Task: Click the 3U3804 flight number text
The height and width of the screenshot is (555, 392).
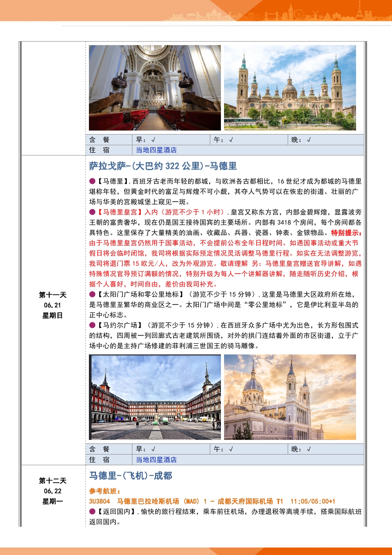Action: pyautogui.click(x=100, y=501)
